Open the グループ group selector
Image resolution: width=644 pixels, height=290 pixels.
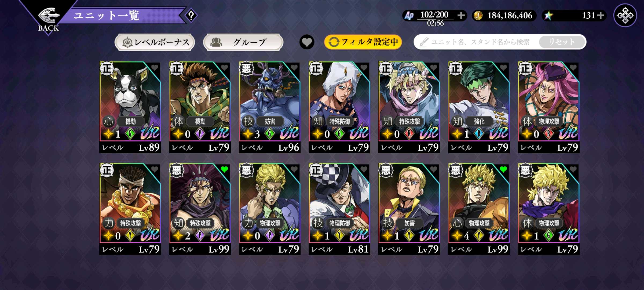243,42
